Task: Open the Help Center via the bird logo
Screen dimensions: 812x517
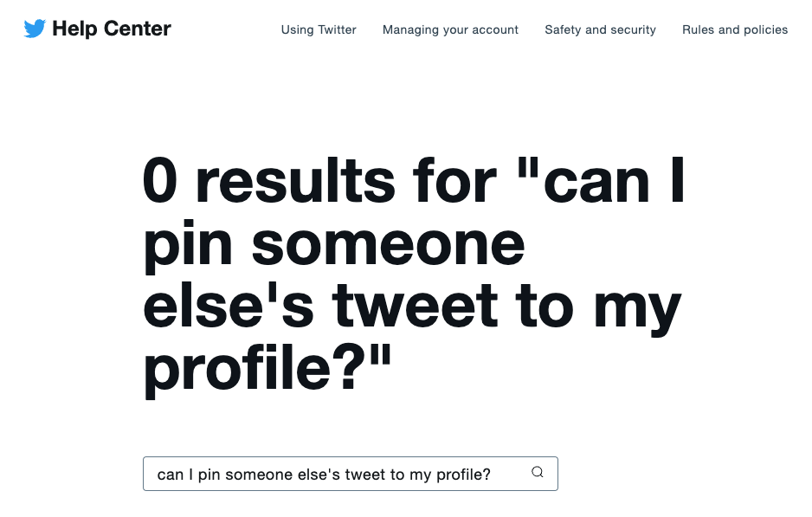Action: (x=33, y=28)
